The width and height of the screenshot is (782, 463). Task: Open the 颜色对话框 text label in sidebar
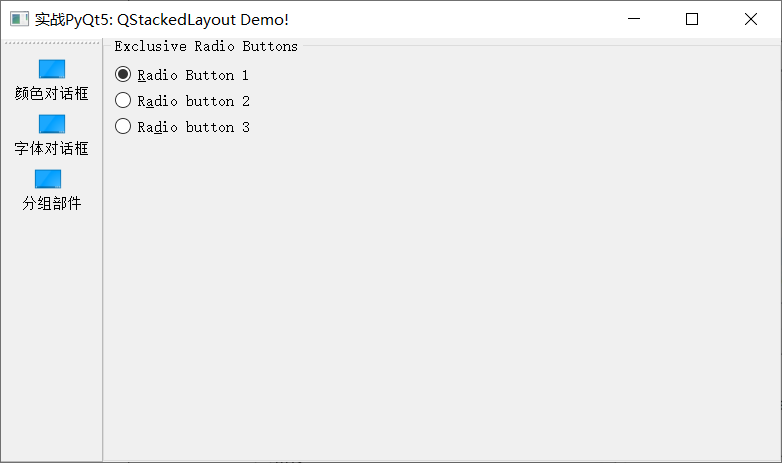point(51,93)
